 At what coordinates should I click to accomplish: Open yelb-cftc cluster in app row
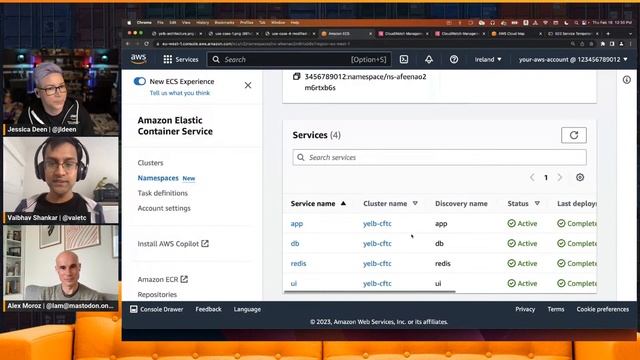coord(377,224)
